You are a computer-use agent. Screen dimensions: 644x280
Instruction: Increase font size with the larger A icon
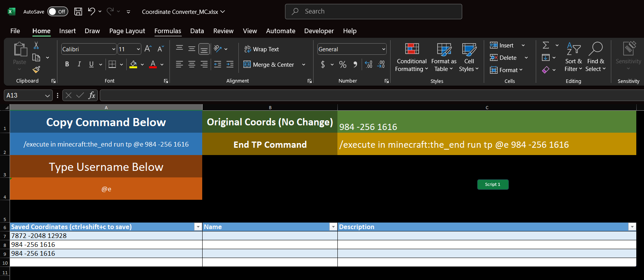(148, 49)
